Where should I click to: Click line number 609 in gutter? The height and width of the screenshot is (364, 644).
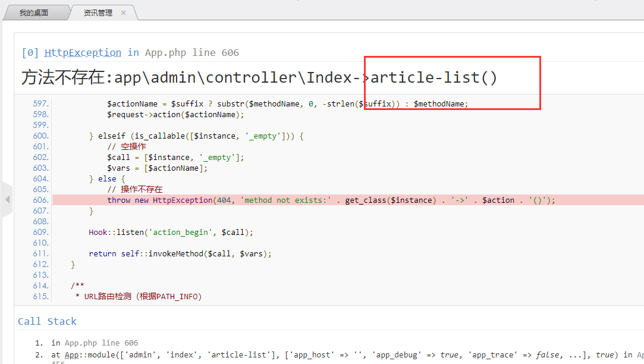[40, 232]
